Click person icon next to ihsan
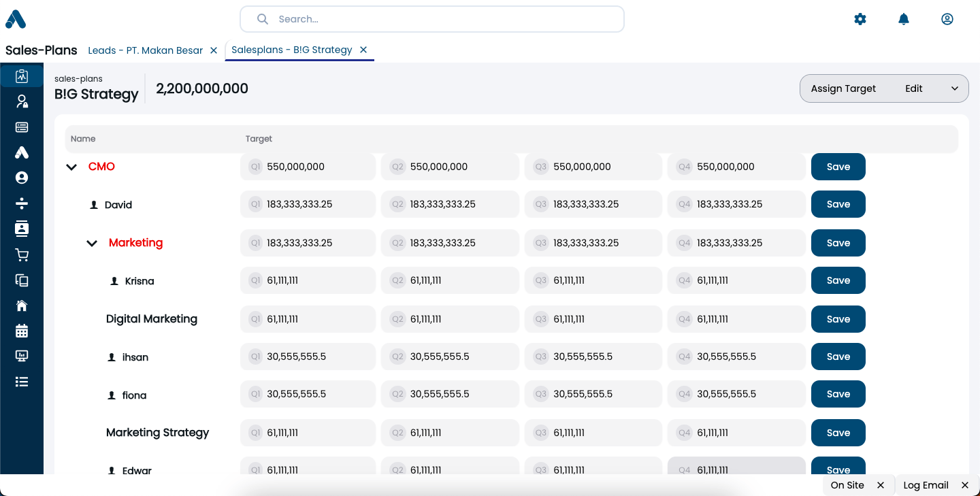Image resolution: width=980 pixels, height=496 pixels. pyautogui.click(x=112, y=357)
